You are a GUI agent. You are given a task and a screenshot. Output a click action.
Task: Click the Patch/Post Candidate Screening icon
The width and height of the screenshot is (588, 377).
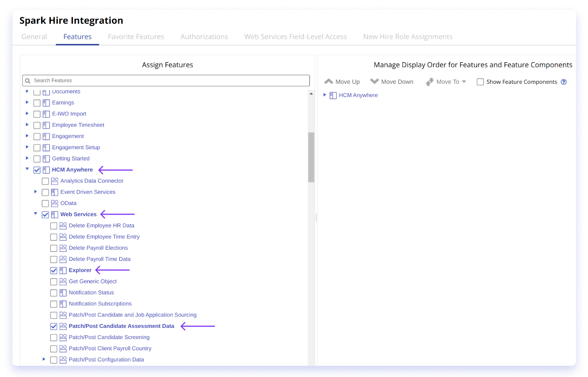click(x=63, y=337)
